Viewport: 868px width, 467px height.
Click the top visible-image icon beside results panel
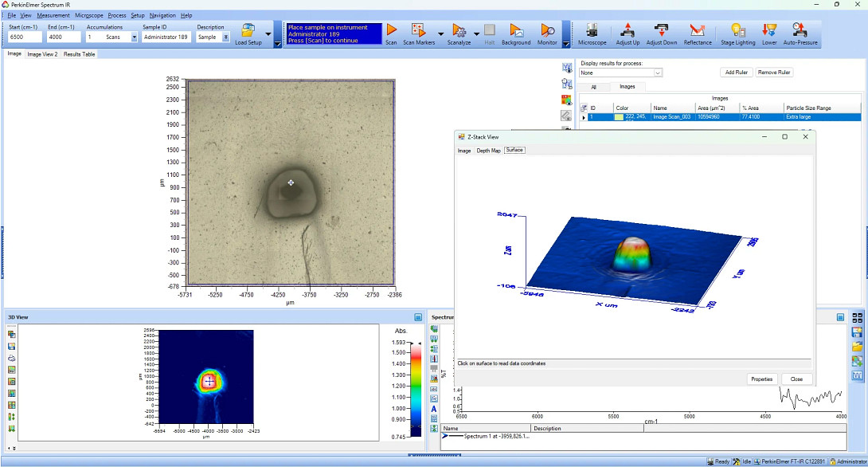[x=566, y=68]
